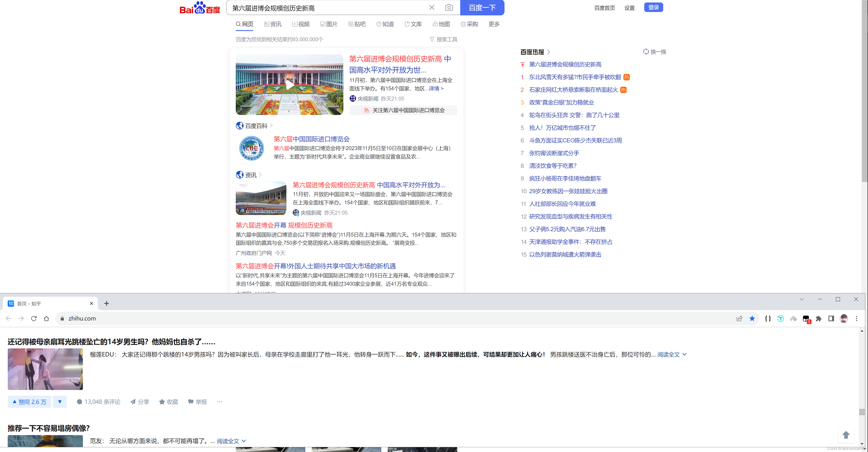The image size is (868, 452).
Task: Play the 进博会 video thumbnail
Action: (289, 85)
